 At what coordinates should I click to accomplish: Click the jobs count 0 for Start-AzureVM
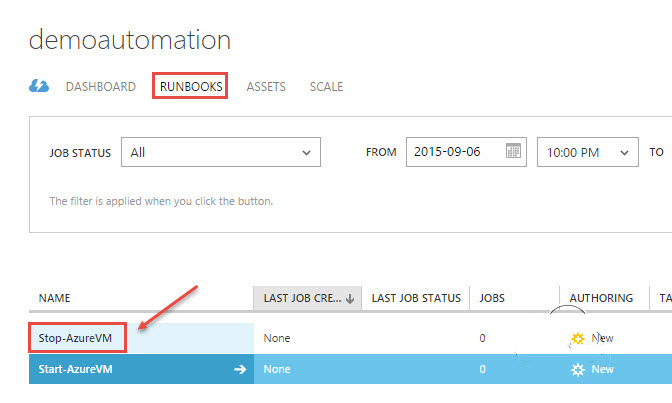click(x=483, y=369)
